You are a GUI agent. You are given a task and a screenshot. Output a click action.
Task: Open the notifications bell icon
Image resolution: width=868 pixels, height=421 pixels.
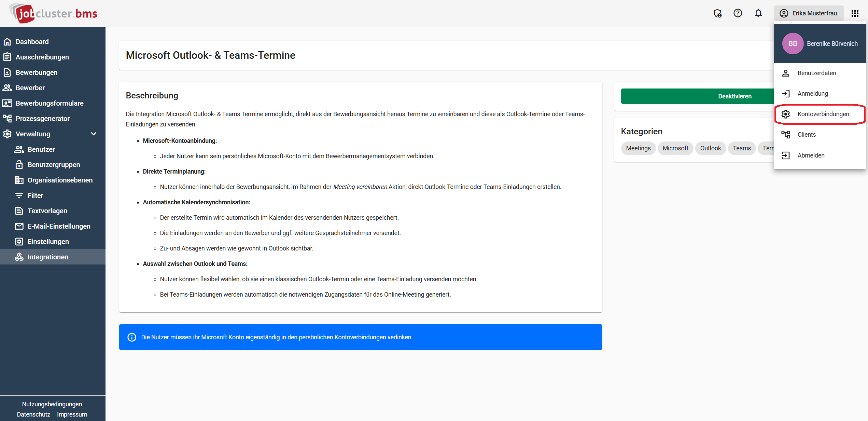pyautogui.click(x=758, y=13)
